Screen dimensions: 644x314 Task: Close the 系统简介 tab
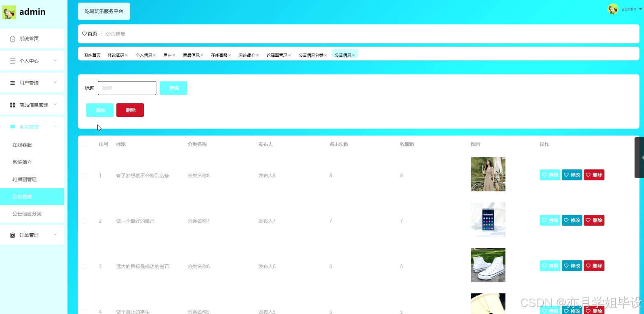257,55
